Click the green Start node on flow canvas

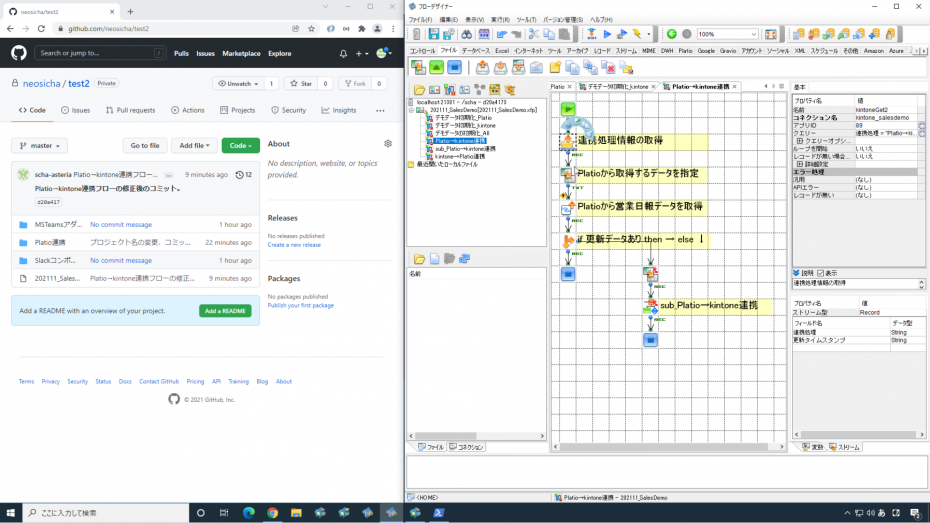[x=568, y=109]
